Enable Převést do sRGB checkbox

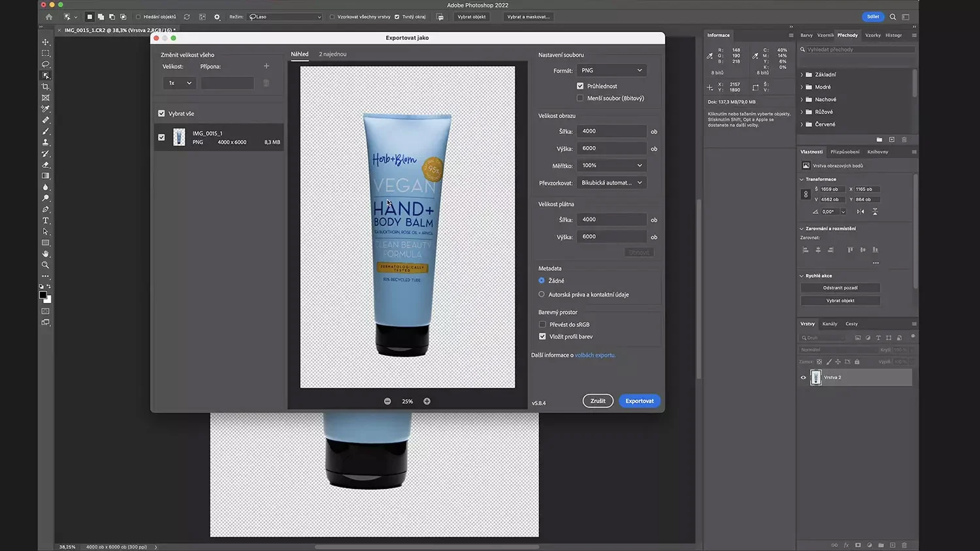point(542,324)
